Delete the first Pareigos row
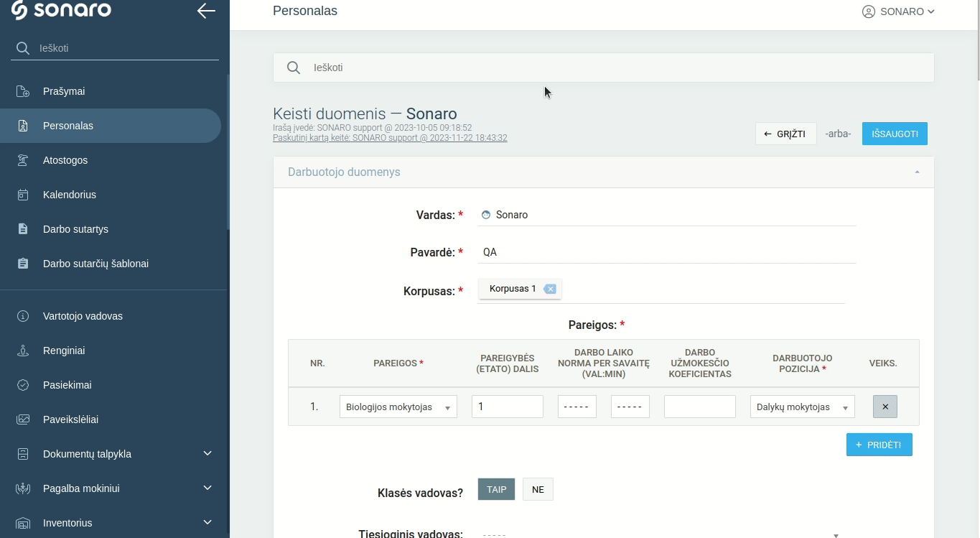Screen dimensions: 980x538 click(x=885, y=407)
